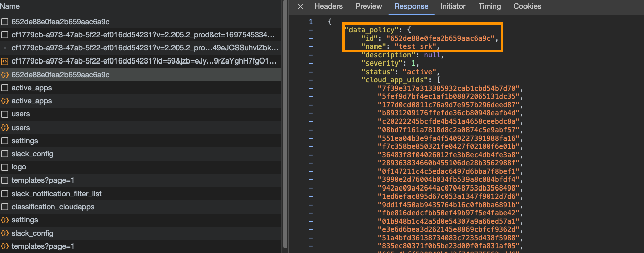Click JSON braces icon beside users request

click(5, 128)
